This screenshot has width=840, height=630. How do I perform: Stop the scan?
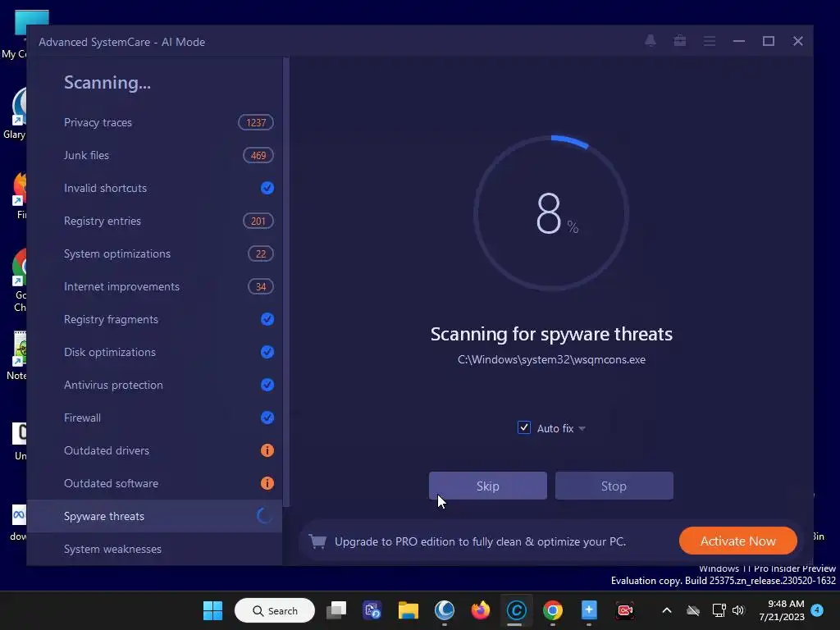tap(614, 486)
